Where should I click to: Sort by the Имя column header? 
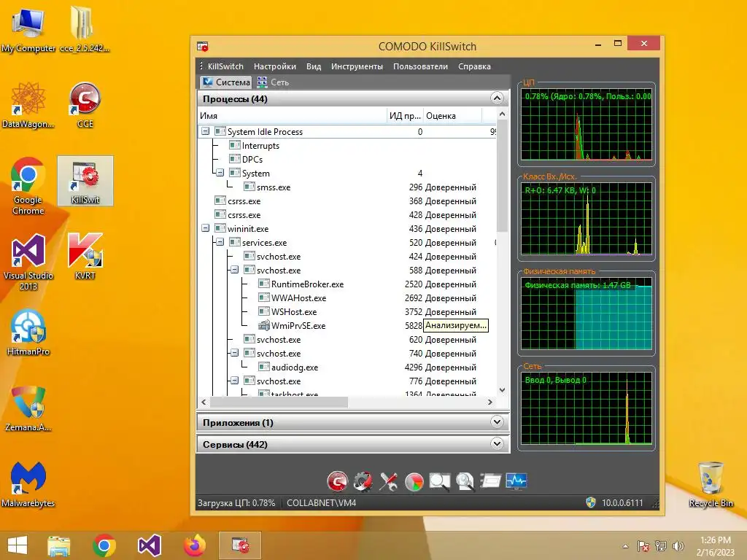click(292, 116)
